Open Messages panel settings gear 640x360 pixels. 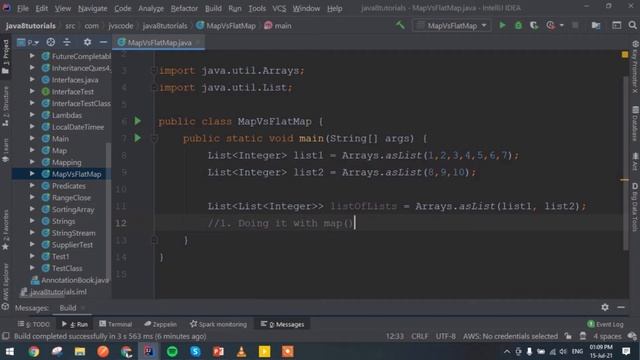[x=605, y=307]
